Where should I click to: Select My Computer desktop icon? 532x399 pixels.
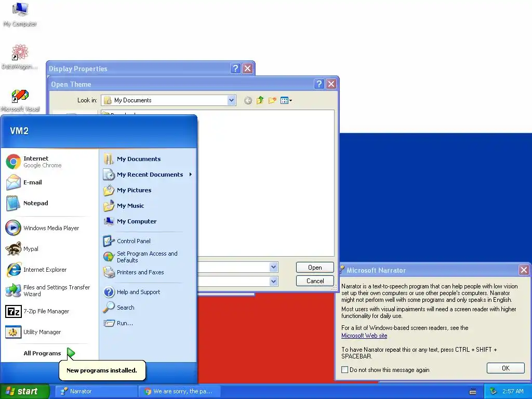click(20, 14)
